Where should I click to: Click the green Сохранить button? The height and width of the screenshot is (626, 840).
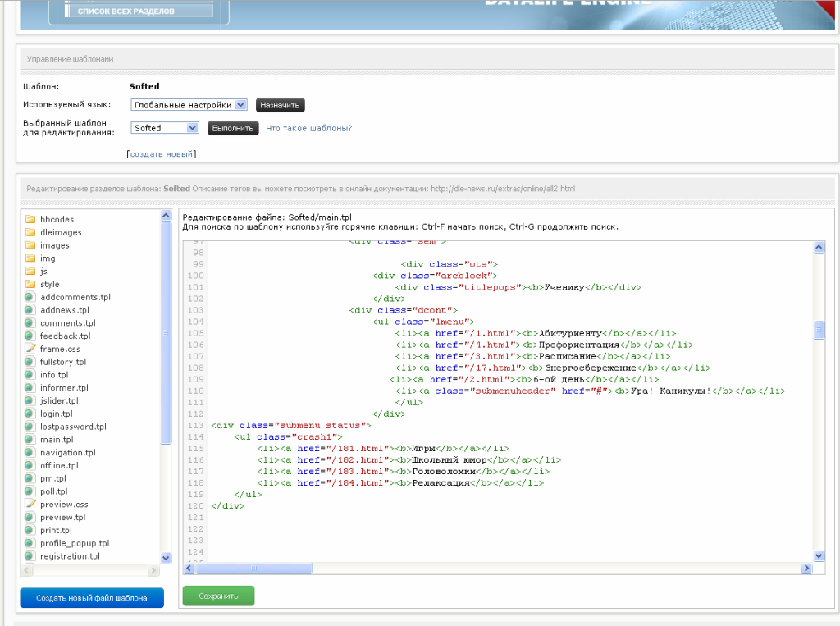click(218, 596)
